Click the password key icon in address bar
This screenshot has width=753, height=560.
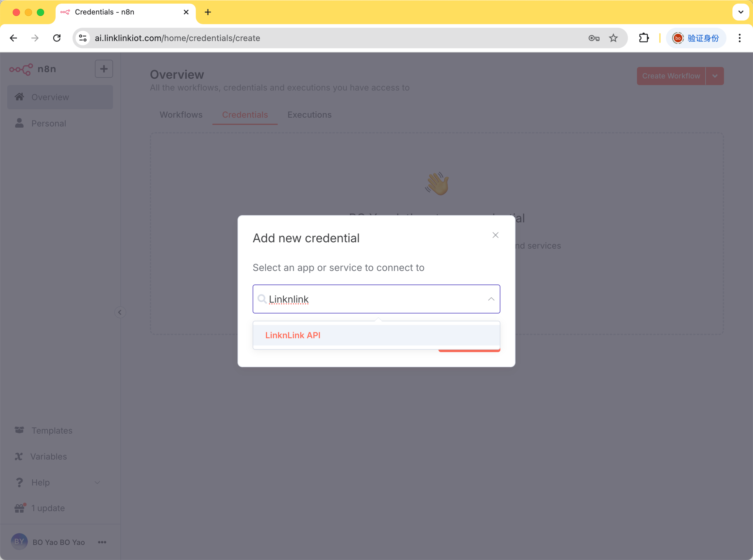(594, 38)
